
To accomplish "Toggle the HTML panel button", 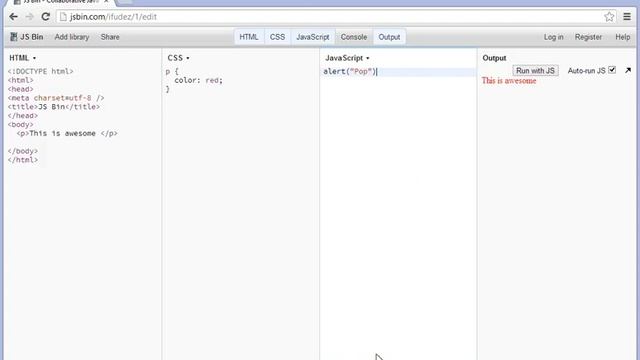I will [x=249, y=37].
